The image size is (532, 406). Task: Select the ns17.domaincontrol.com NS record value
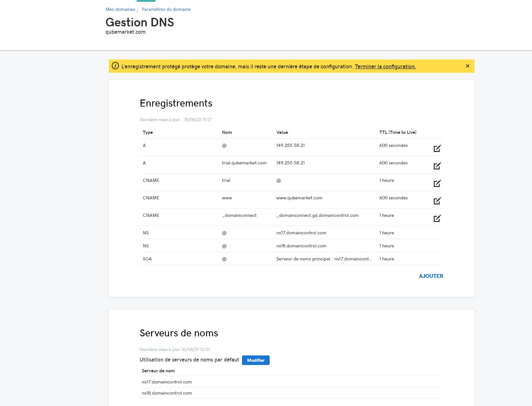[301, 233]
